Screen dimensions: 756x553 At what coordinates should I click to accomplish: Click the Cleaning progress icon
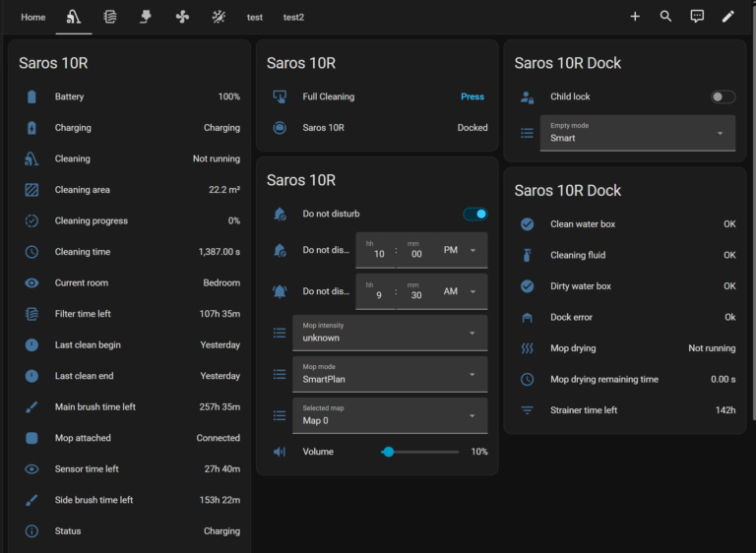pos(31,220)
